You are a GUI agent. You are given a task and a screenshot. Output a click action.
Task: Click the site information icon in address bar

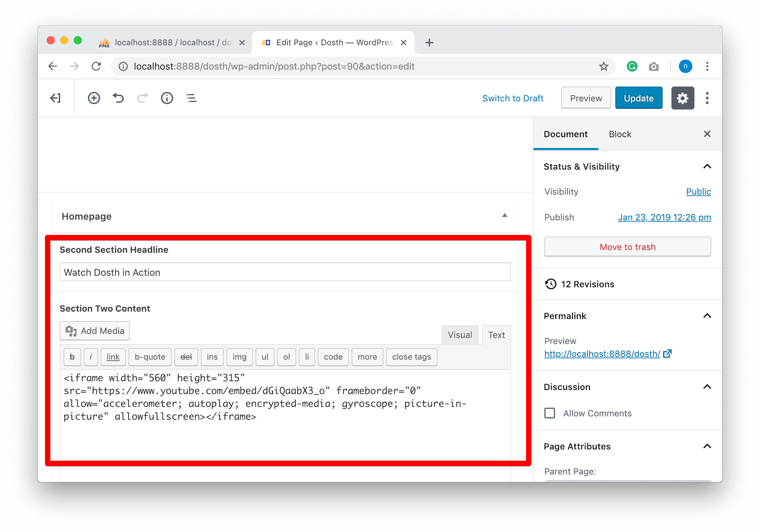point(123,66)
